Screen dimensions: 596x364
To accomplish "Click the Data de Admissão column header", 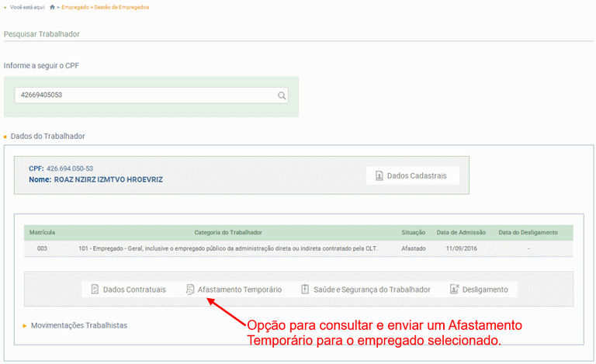I will coord(460,233).
